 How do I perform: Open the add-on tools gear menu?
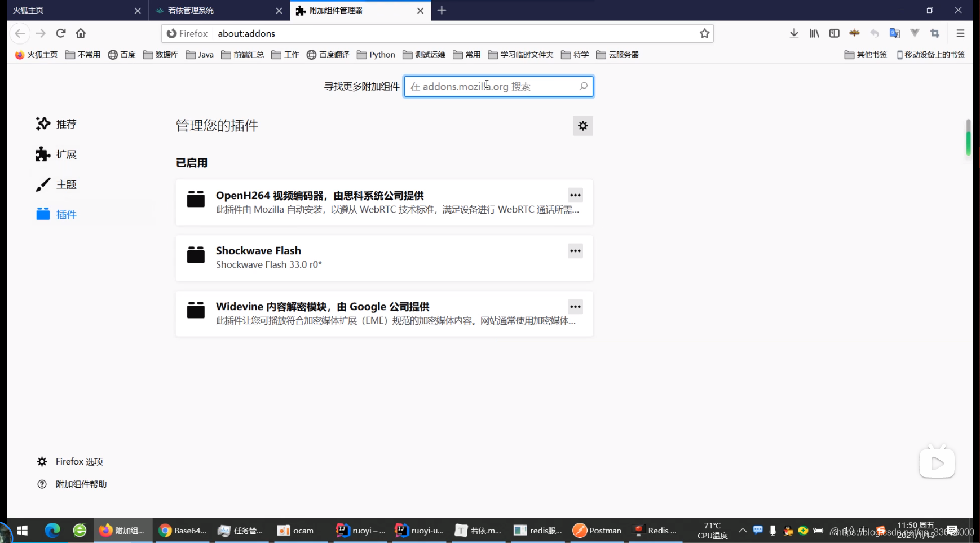pyautogui.click(x=583, y=126)
